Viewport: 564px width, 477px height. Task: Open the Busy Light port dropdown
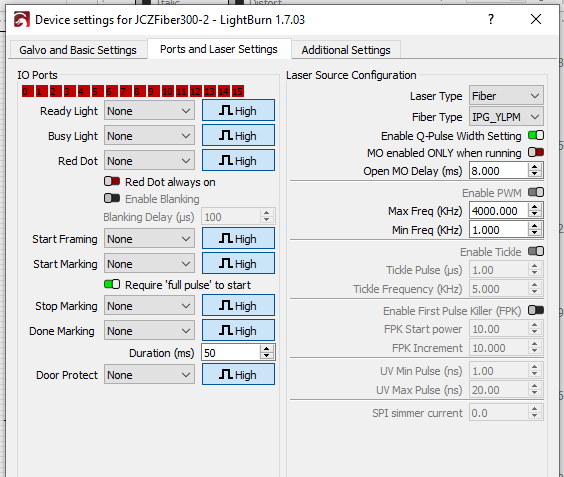pos(149,136)
